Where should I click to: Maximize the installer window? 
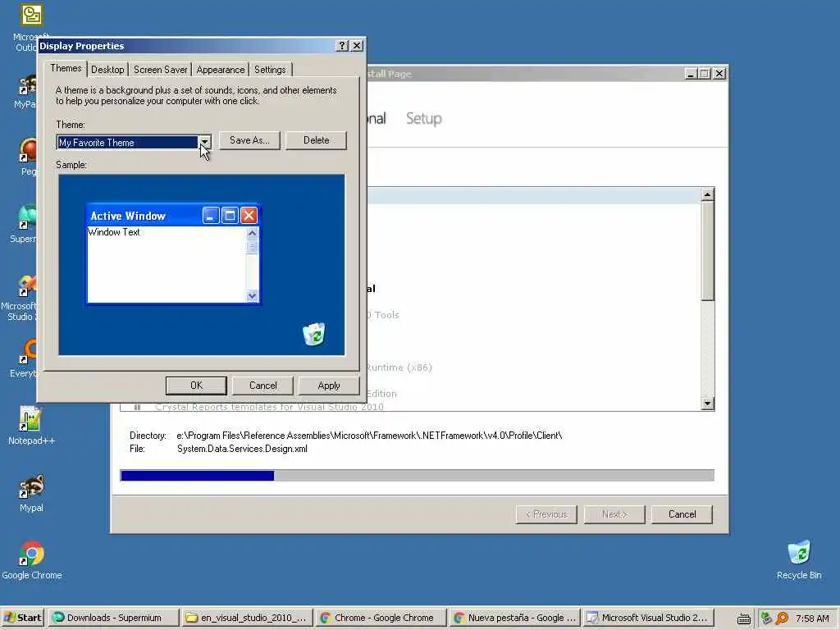coord(705,73)
